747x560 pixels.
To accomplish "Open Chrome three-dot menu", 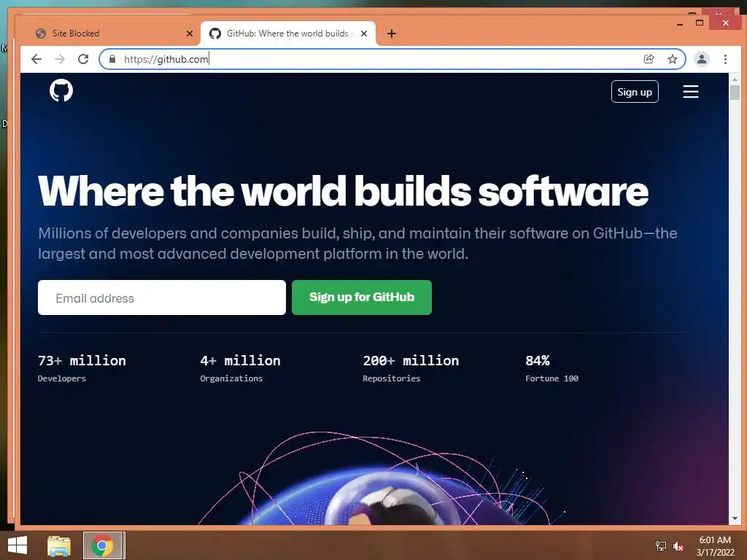I will (x=725, y=59).
